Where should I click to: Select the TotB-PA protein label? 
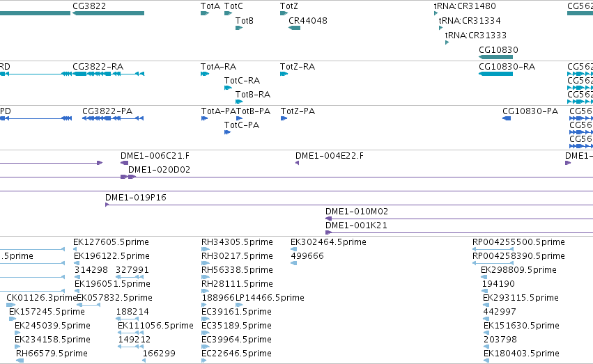click(x=254, y=111)
